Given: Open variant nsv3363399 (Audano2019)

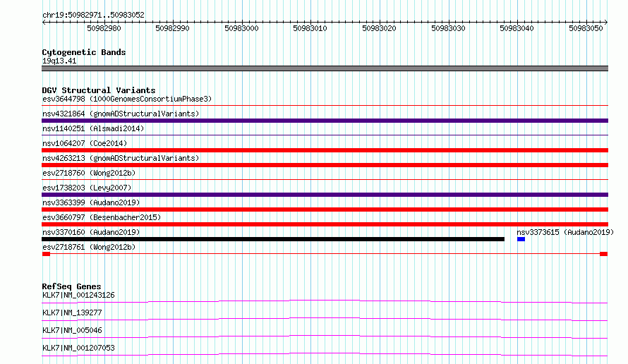Looking at the screenshot, I should [x=91, y=202].
